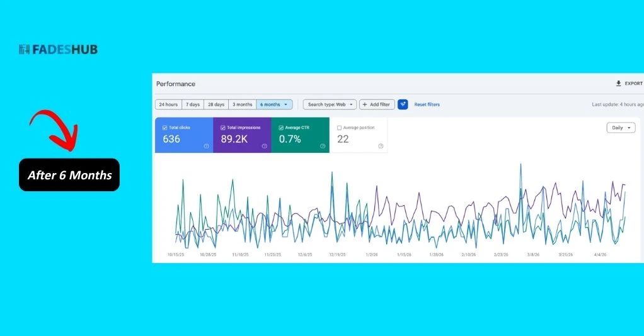
Task: Open help icon on Total clicks card
Action: click(206, 146)
